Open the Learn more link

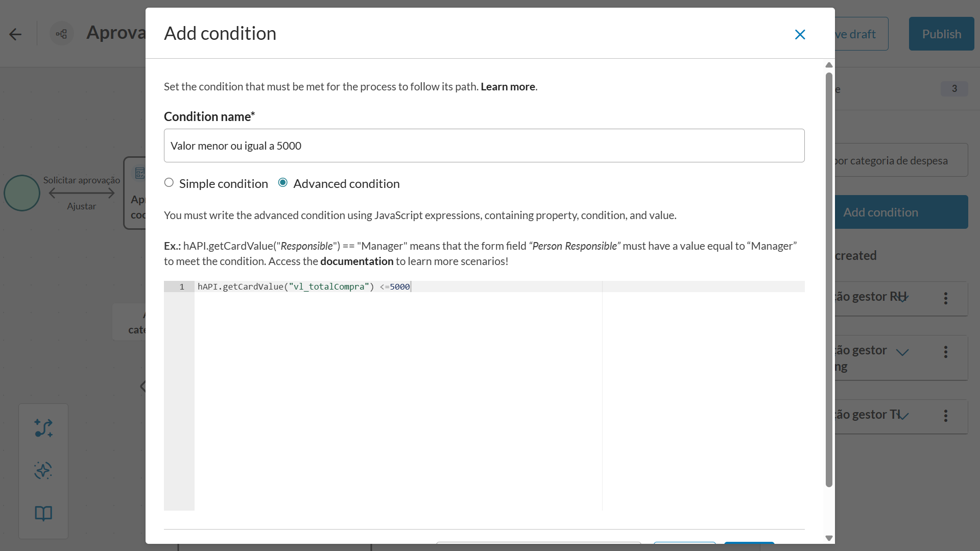[x=508, y=87]
